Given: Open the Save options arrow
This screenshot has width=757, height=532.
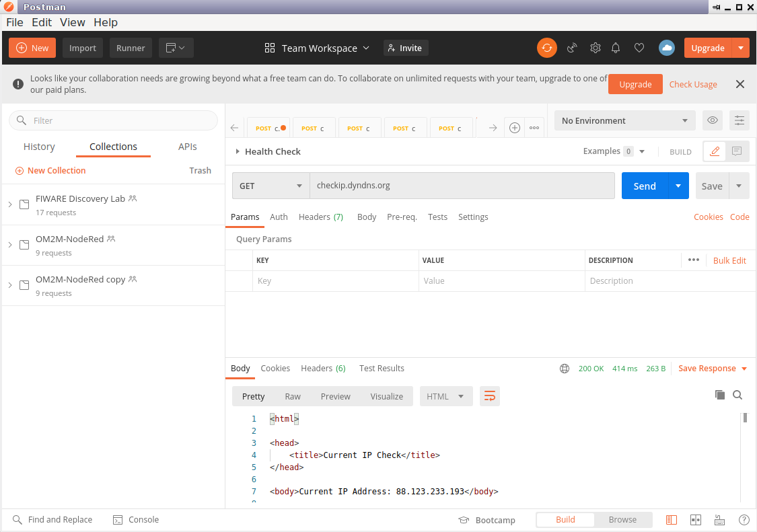Looking at the screenshot, I should coord(739,186).
